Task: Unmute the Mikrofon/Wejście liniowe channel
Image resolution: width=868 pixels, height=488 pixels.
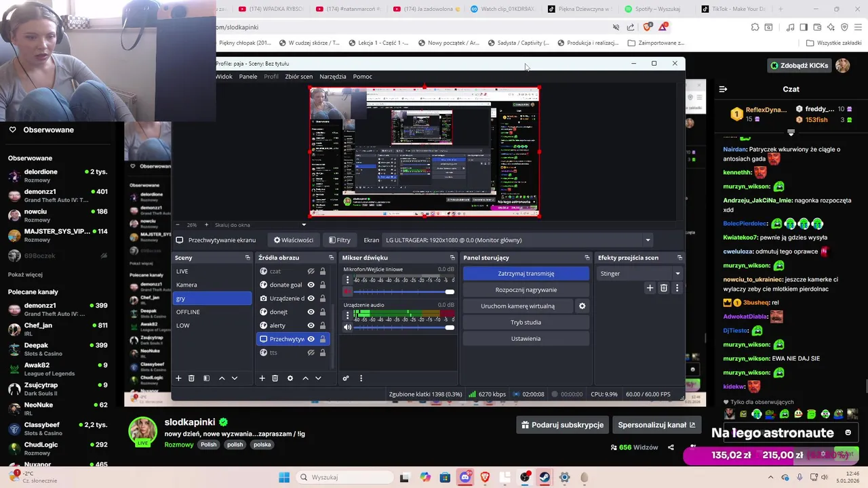Action: 347,291
